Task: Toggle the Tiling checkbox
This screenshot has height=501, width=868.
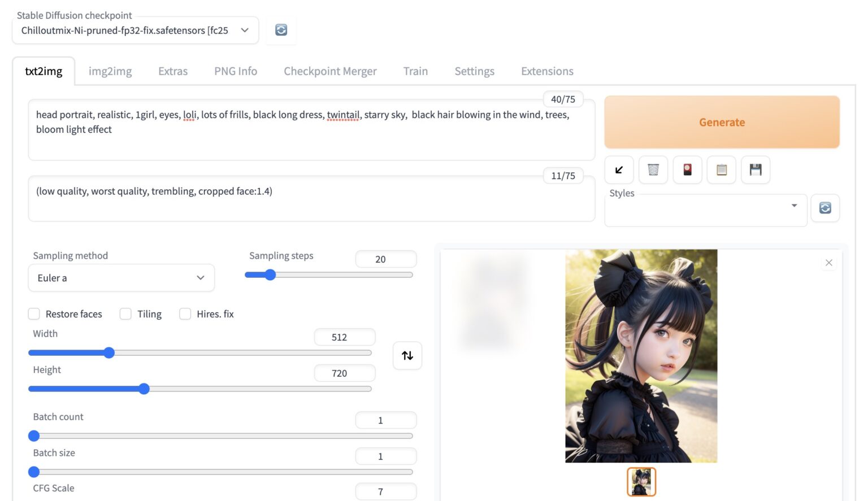Action: (125, 314)
